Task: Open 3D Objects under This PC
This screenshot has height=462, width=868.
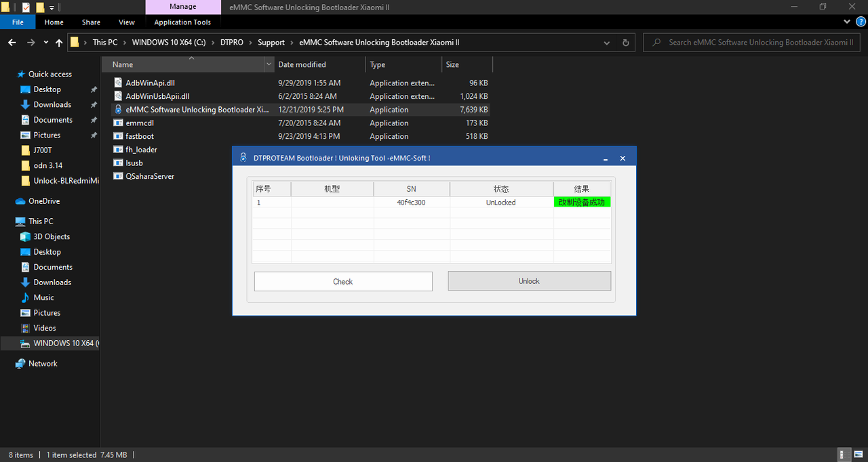Action: 52,236
